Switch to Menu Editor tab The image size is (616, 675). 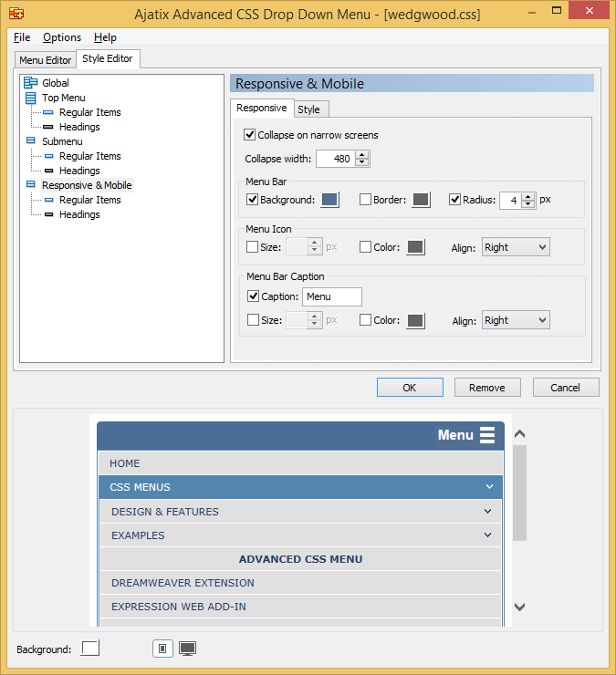click(46, 60)
